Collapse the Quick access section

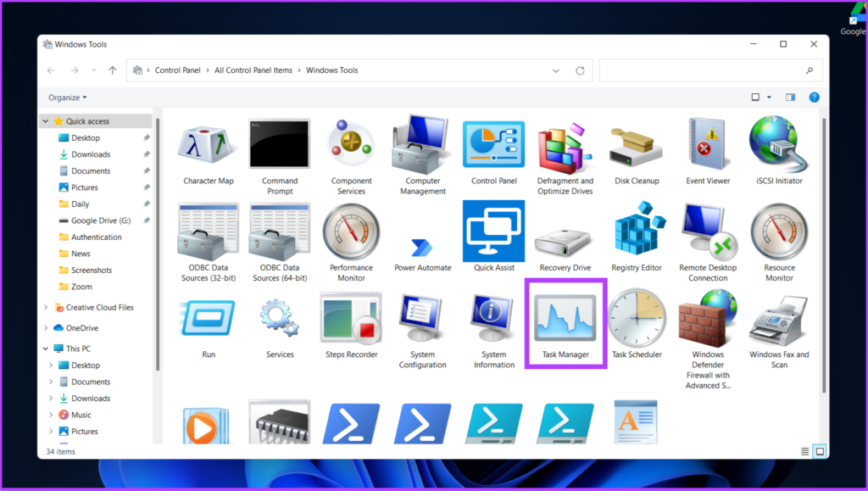45,120
